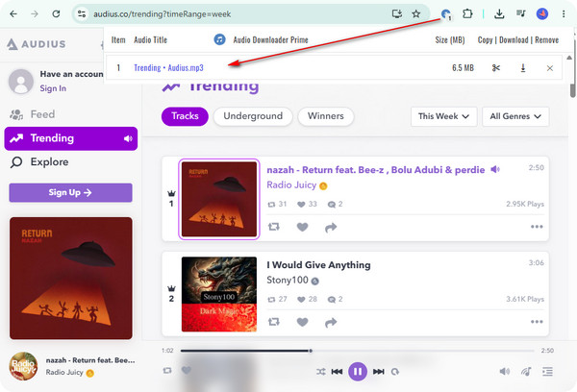Bookmark this page with star icon
This screenshot has width=577, height=392.
(x=416, y=14)
